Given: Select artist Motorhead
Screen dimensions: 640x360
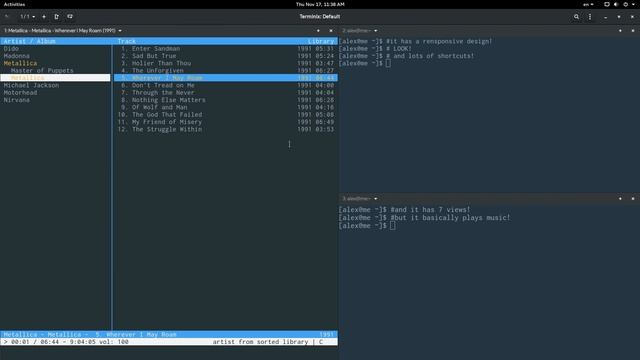Looking at the screenshot, I should 20,93.
